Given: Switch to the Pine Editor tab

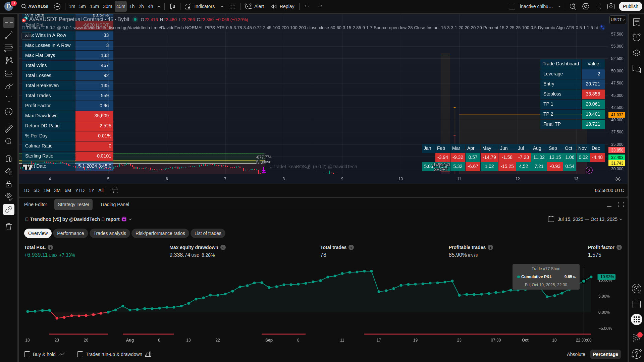Looking at the screenshot, I should [36, 204].
